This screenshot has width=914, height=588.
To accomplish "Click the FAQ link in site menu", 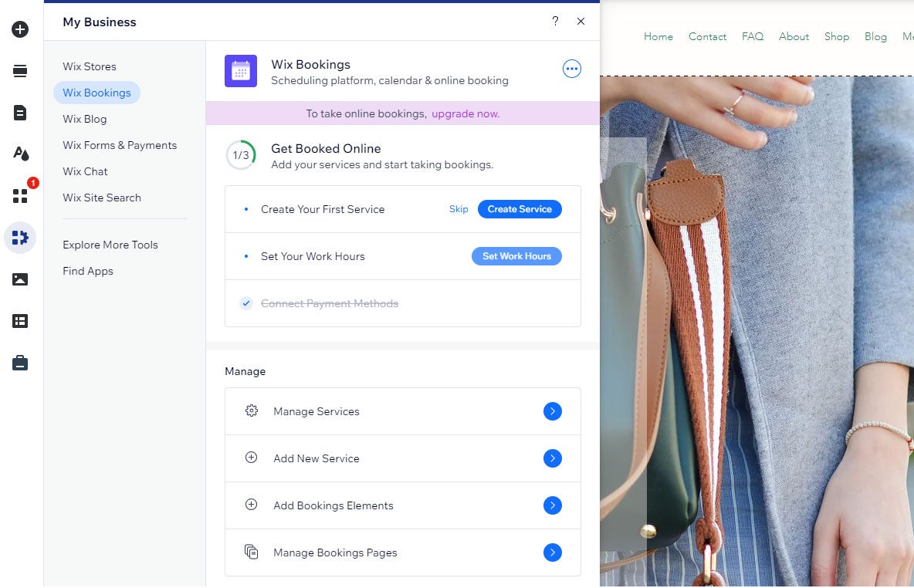I will point(753,37).
